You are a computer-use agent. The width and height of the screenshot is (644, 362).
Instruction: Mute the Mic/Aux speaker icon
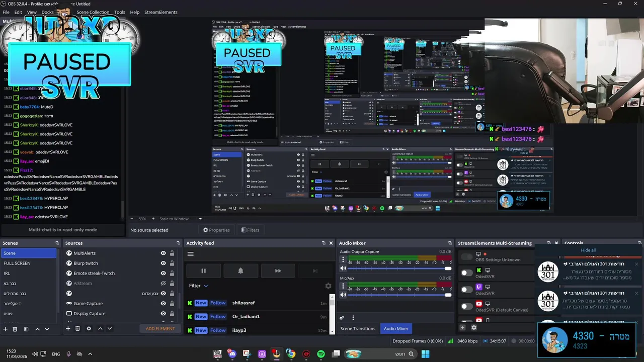343,295
